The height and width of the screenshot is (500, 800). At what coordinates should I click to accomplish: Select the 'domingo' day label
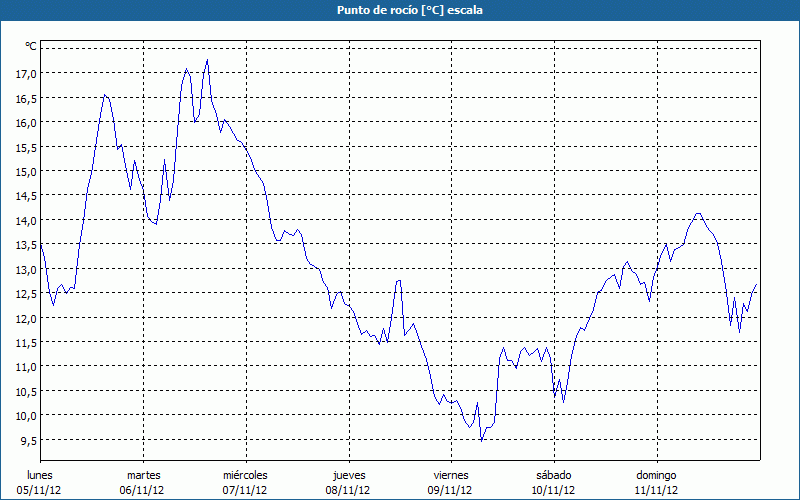pos(656,475)
